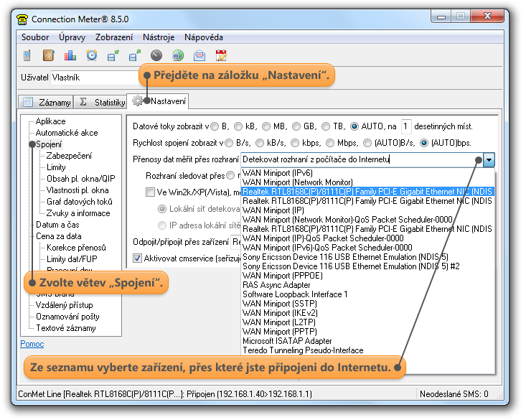
Task: Click the decimal places number field
Action: coord(406,126)
